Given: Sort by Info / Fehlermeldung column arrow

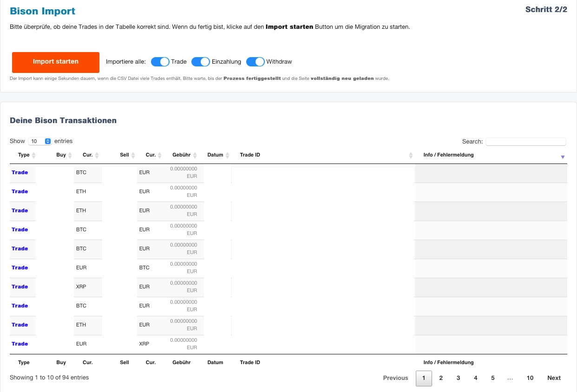Looking at the screenshot, I should (x=563, y=157).
